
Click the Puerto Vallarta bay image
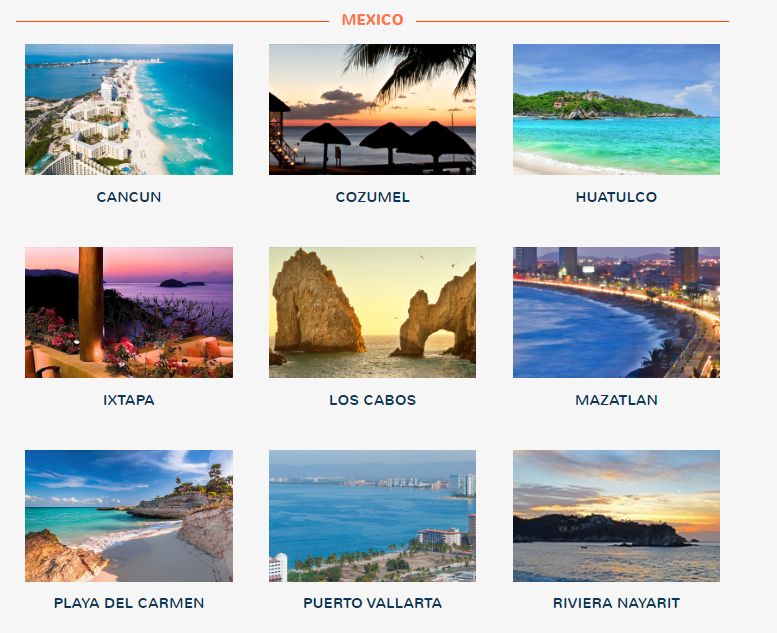tap(372, 516)
